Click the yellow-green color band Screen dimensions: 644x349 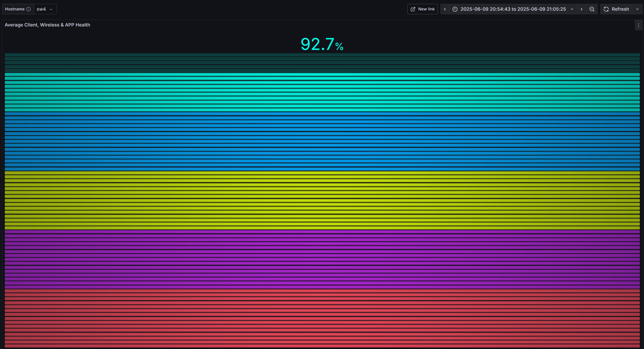click(x=322, y=200)
